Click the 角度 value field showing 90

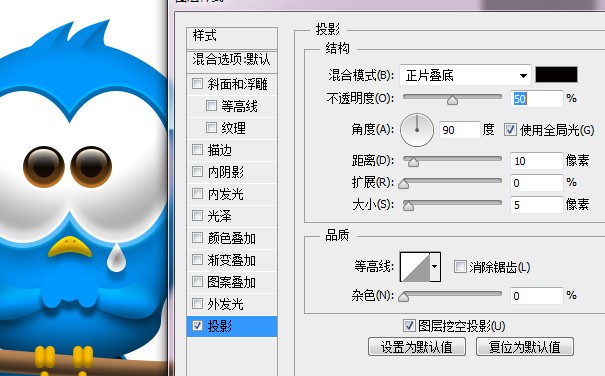point(460,130)
